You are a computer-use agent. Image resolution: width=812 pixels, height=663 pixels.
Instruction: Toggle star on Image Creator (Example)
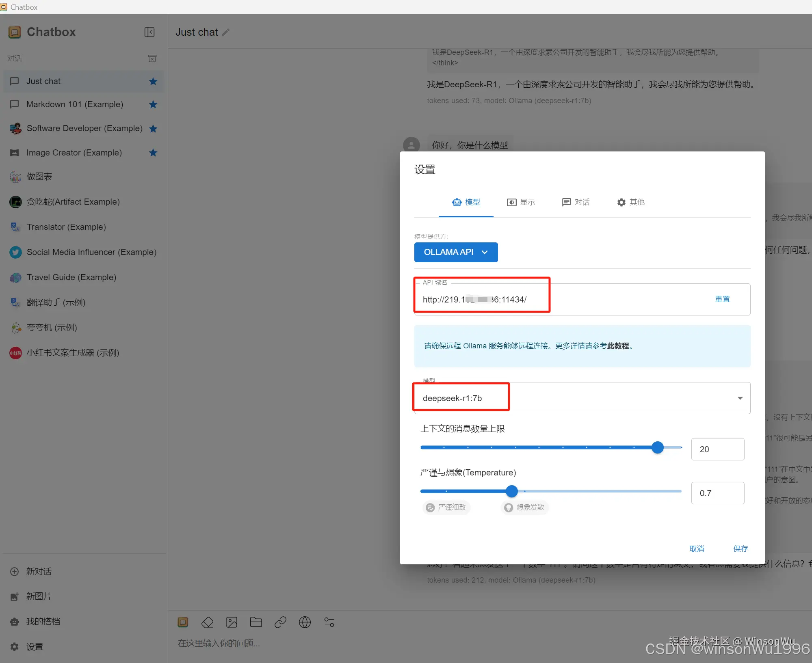(x=153, y=153)
